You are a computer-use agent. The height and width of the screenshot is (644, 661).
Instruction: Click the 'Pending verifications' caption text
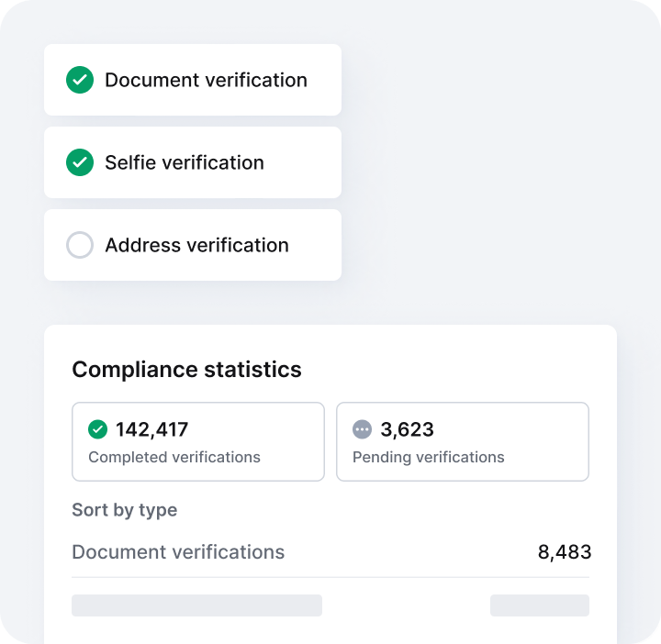point(429,457)
